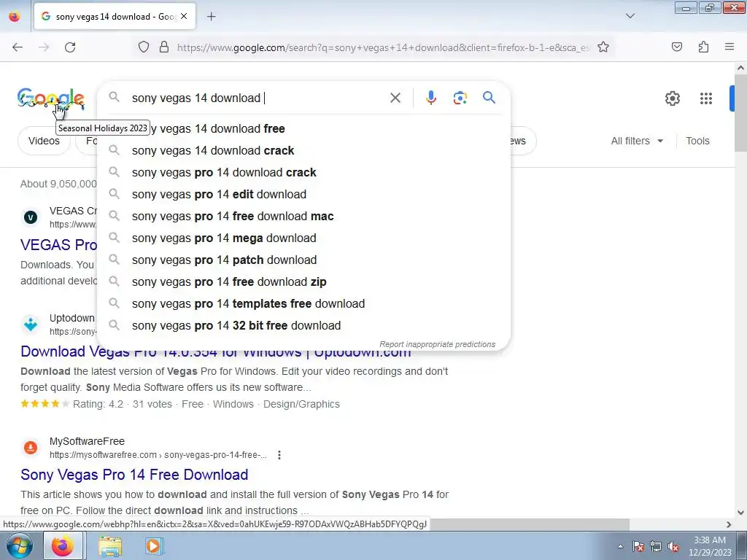Open more options for MySoftwareFree result

[279, 455]
